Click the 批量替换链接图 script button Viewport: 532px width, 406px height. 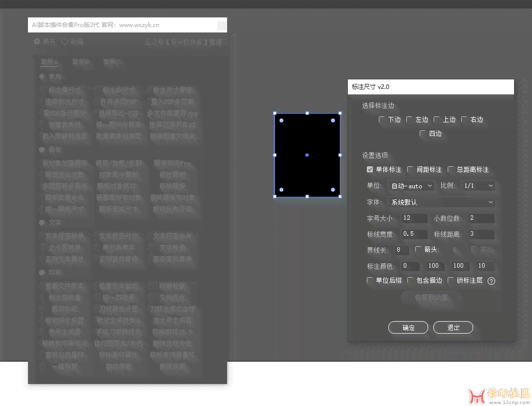point(118,136)
